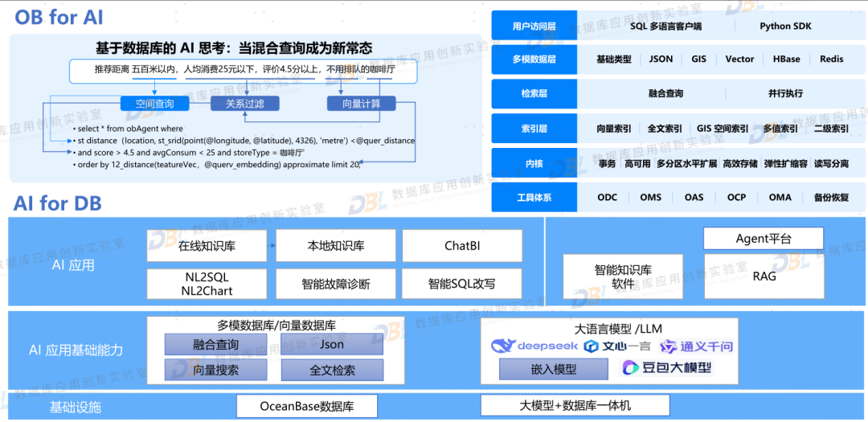Screen dimensions: 868x422
Task: Click the 关系过滤 box
Action: click(244, 104)
